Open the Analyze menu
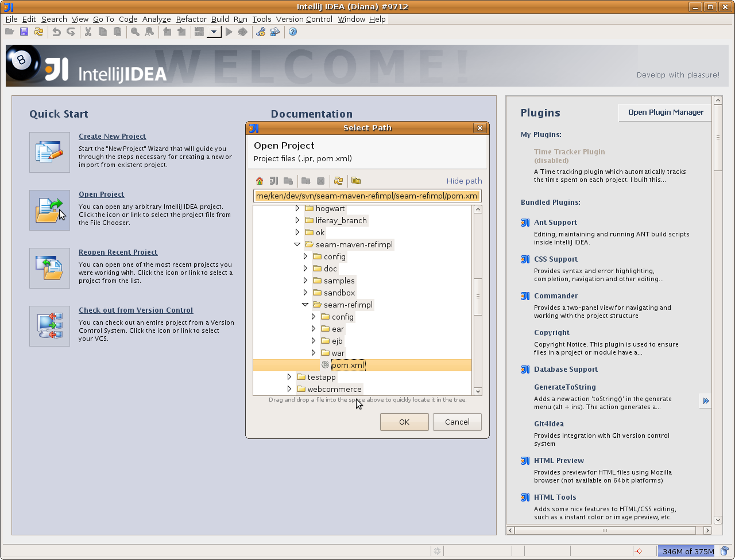Screen dimensions: 735x560 157,19
